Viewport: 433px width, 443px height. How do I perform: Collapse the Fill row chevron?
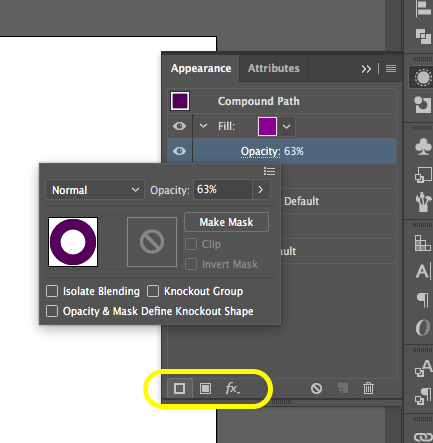coord(203,126)
